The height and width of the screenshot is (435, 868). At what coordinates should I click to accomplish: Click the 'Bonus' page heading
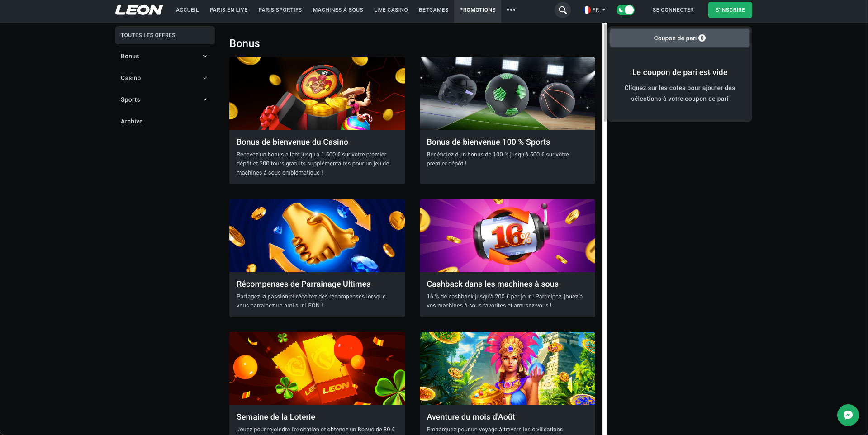[244, 43]
